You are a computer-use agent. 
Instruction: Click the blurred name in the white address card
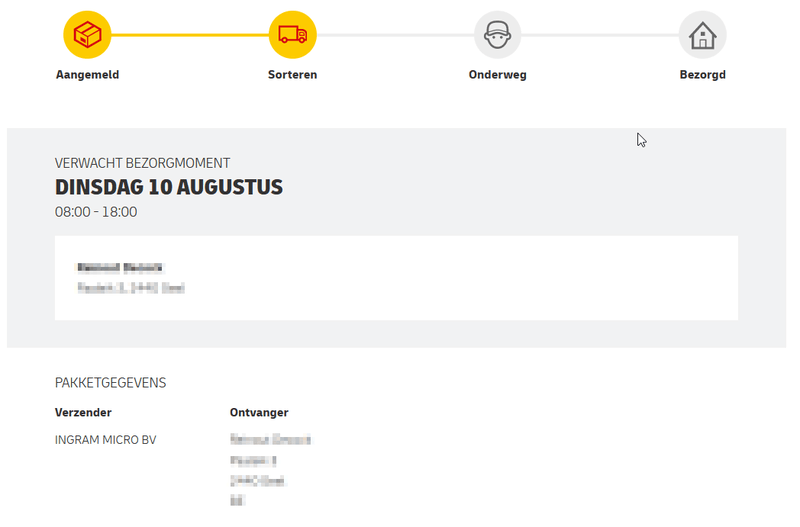(119, 268)
